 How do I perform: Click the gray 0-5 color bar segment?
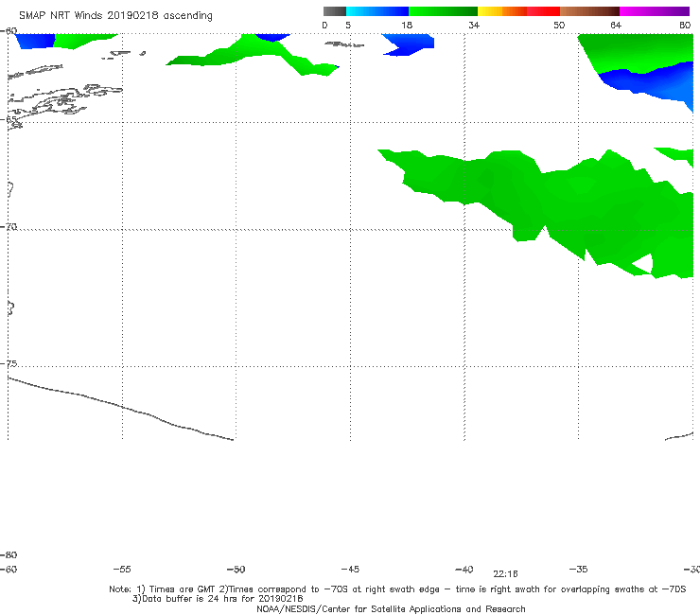[x=335, y=11]
